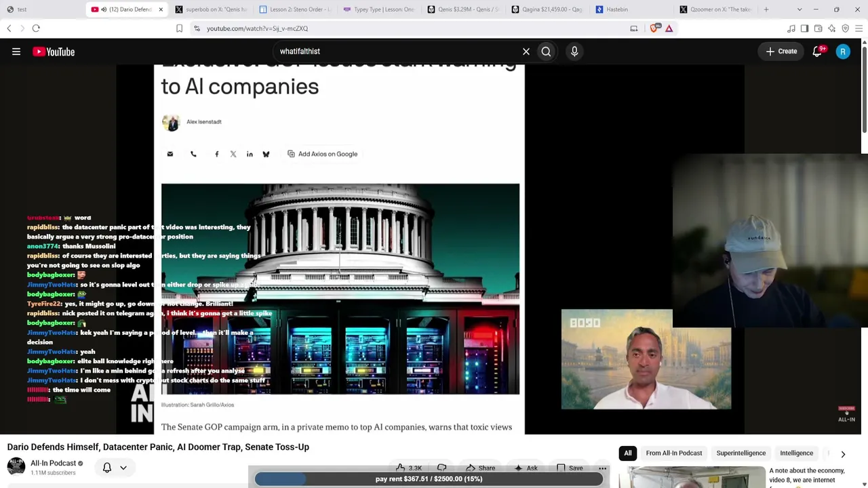Clear the search box text
This screenshot has height=488, width=868.
point(526,52)
